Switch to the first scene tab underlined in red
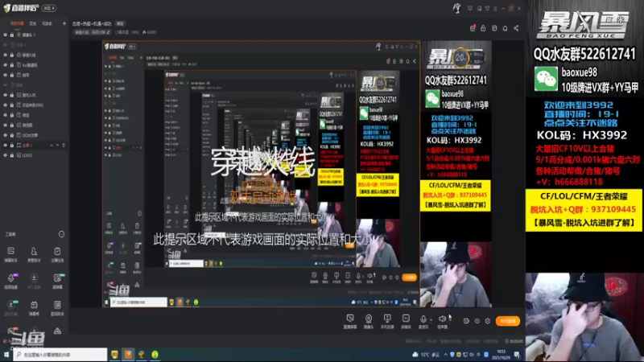This screenshot has width=644, height=362. pyautogui.click(x=17, y=23)
